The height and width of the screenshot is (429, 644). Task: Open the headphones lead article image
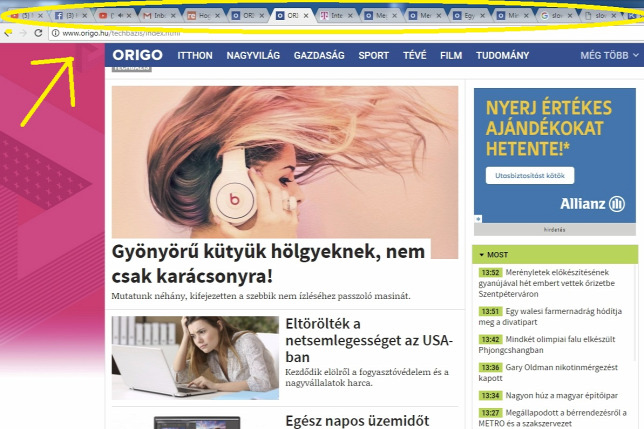pyautogui.click(x=285, y=162)
